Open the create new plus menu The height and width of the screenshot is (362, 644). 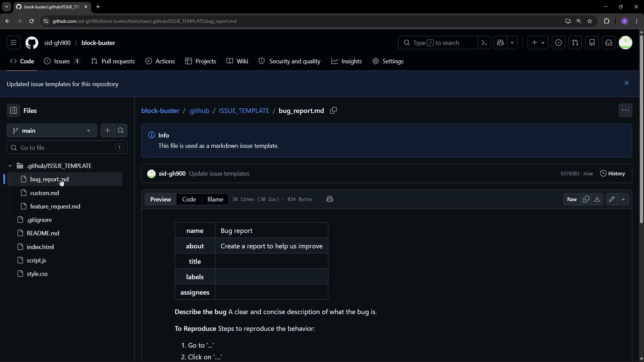[x=538, y=43]
